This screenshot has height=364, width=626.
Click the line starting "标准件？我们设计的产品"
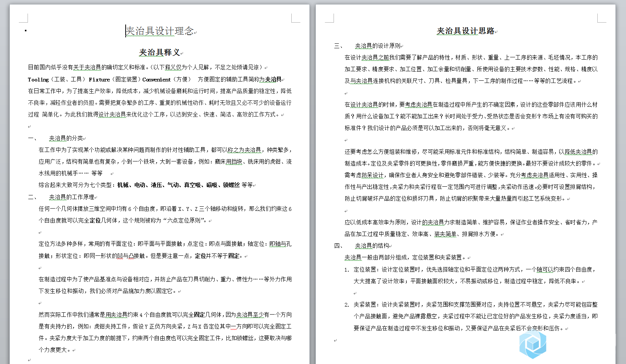point(428,128)
